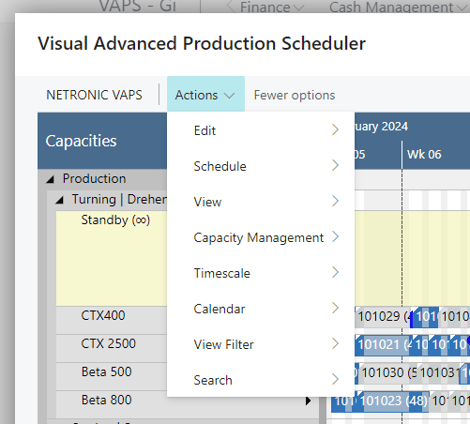Open Cash Management menu in background window
This screenshot has width=470, height=424.
coord(397,7)
